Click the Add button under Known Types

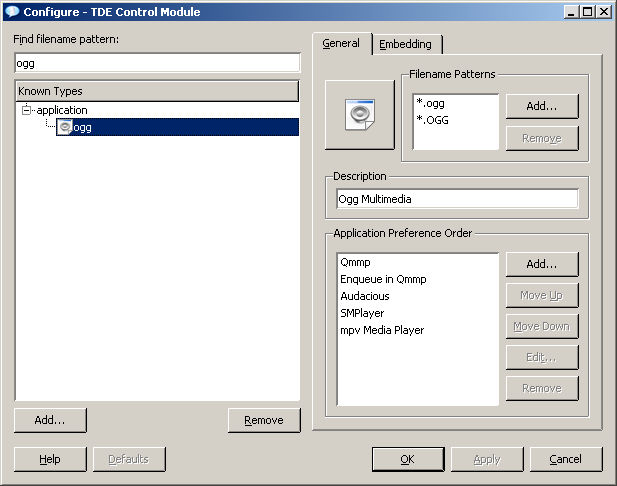(50, 420)
